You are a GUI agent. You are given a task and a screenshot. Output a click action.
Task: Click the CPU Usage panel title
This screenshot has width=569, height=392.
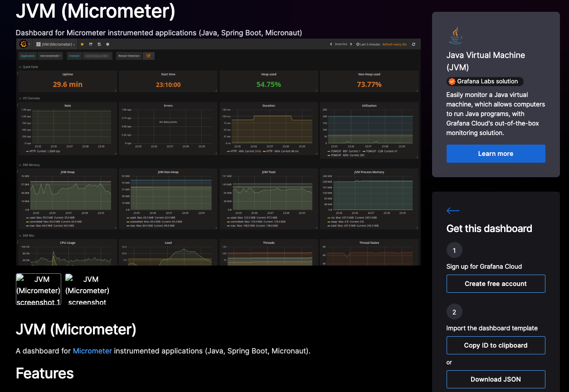(x=68, y=243)
